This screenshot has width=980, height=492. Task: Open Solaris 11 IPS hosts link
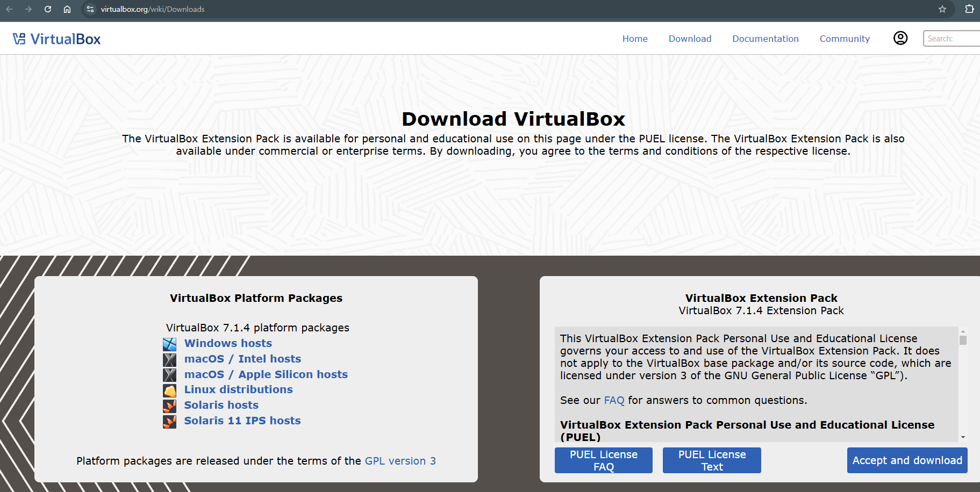tap(242, 421)
